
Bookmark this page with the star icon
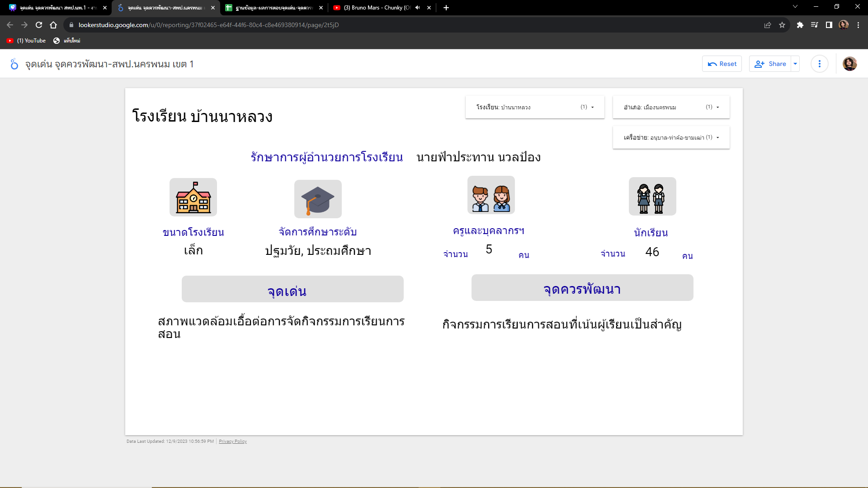point(782,25)
